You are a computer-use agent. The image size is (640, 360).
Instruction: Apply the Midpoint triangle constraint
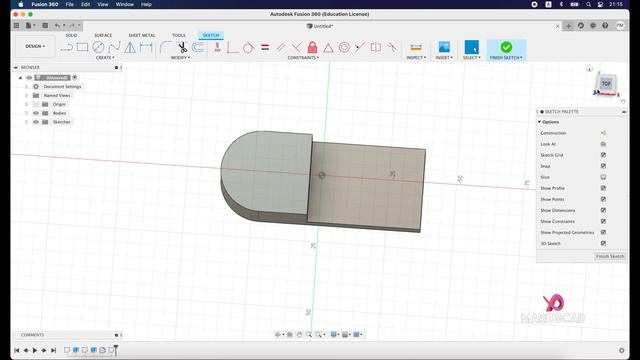point(328,48)
